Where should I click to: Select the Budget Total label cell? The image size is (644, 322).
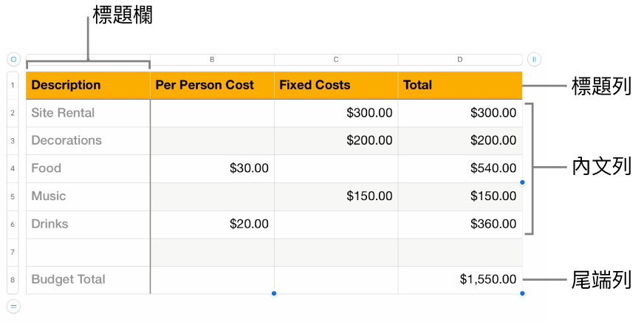click(88, 280)
